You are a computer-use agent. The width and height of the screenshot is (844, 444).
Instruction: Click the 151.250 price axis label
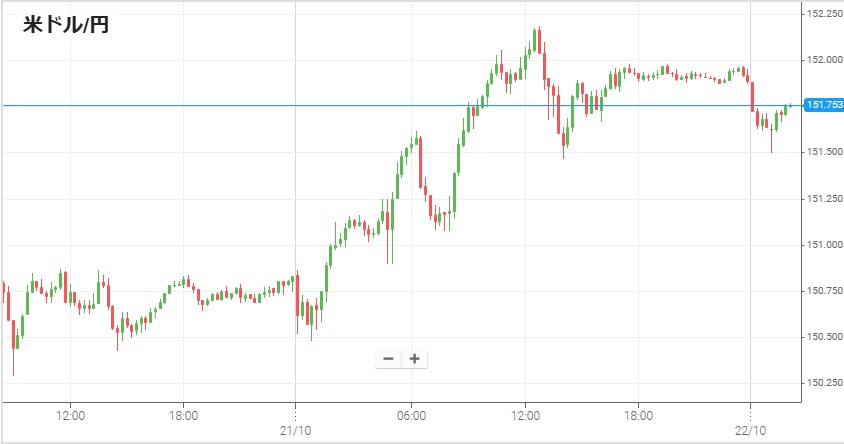click(824, 198)
